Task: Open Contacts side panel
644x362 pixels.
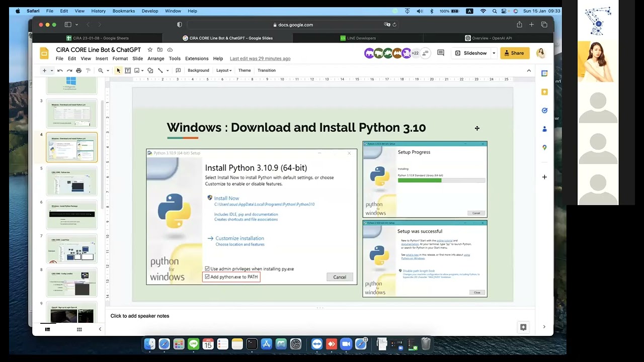Action: 544,129
